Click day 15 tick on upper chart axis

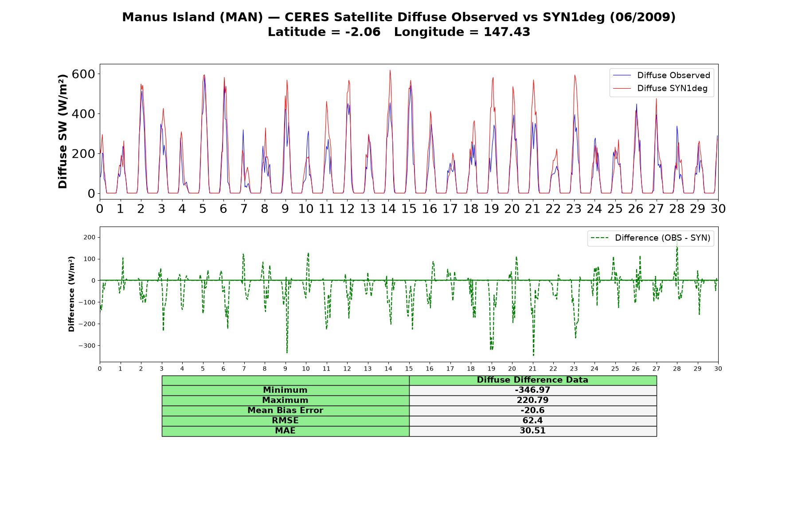coord(409,209)
